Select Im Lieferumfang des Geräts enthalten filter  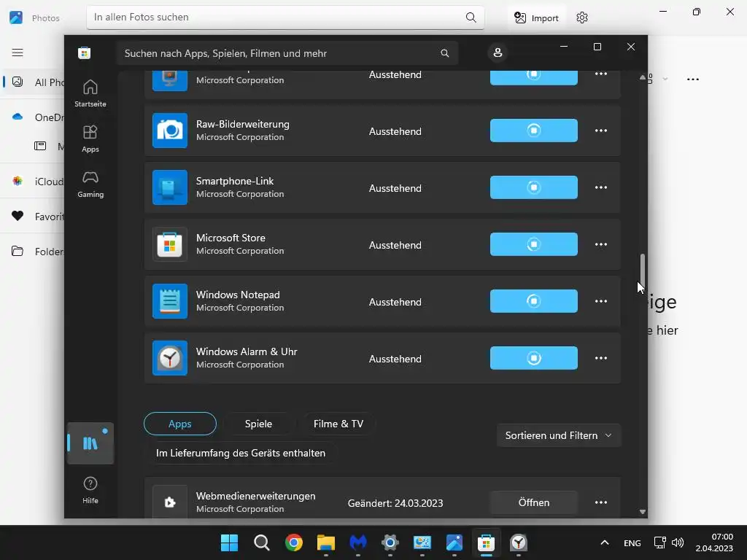tap(241, 453)
